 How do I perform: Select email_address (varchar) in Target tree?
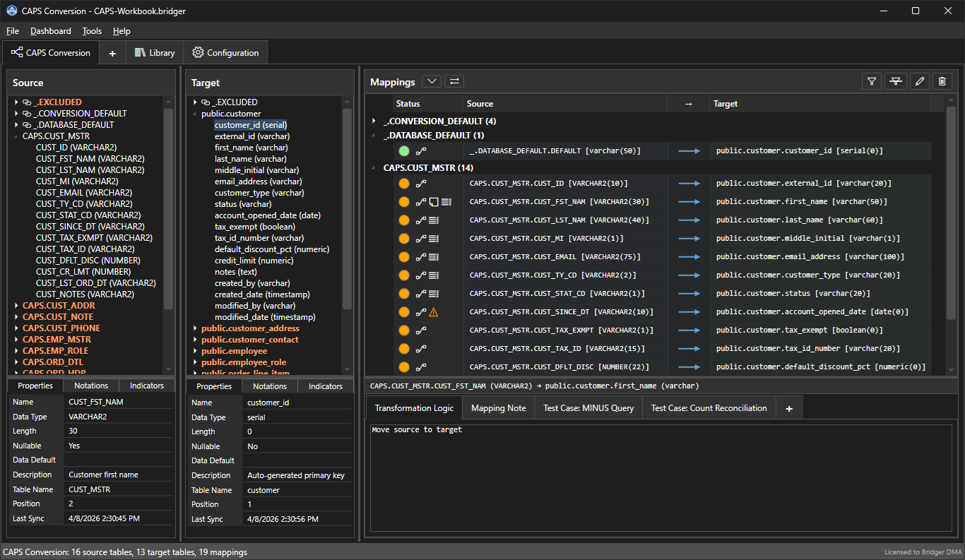point(259,181)
